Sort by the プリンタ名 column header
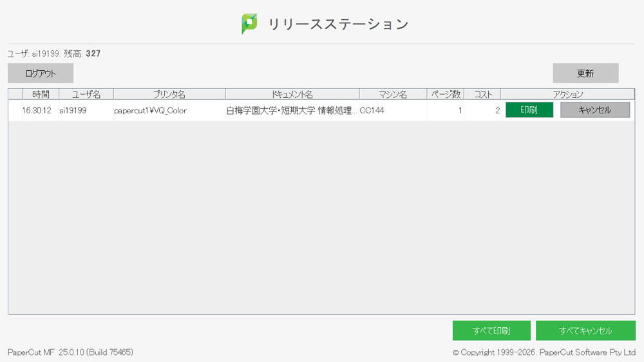The height and width of the screenshot is (362, 644). (169, 94)
